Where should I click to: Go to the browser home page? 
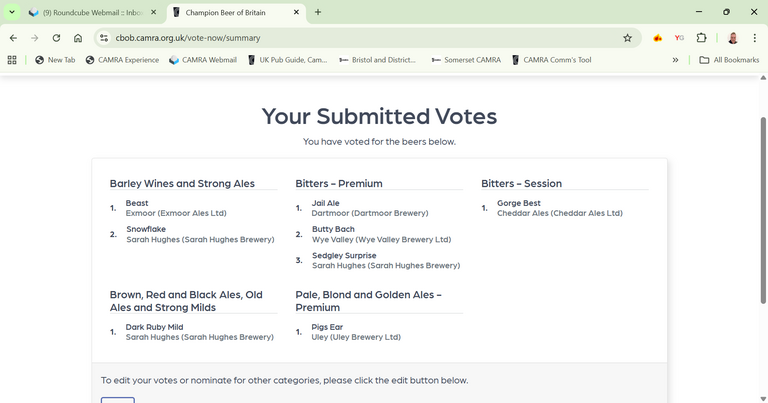click(x=78, y=38)
